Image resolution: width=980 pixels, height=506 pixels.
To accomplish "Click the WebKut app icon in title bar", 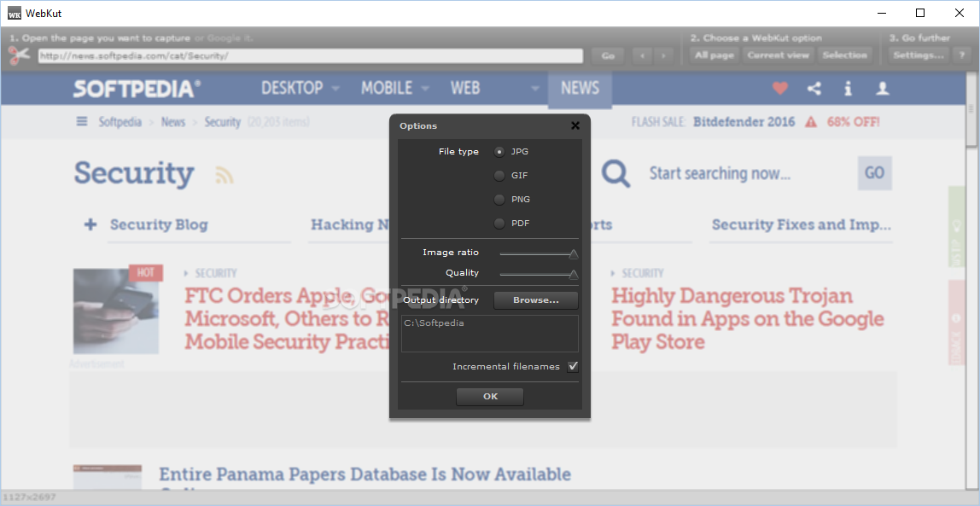I will [14, 13].
